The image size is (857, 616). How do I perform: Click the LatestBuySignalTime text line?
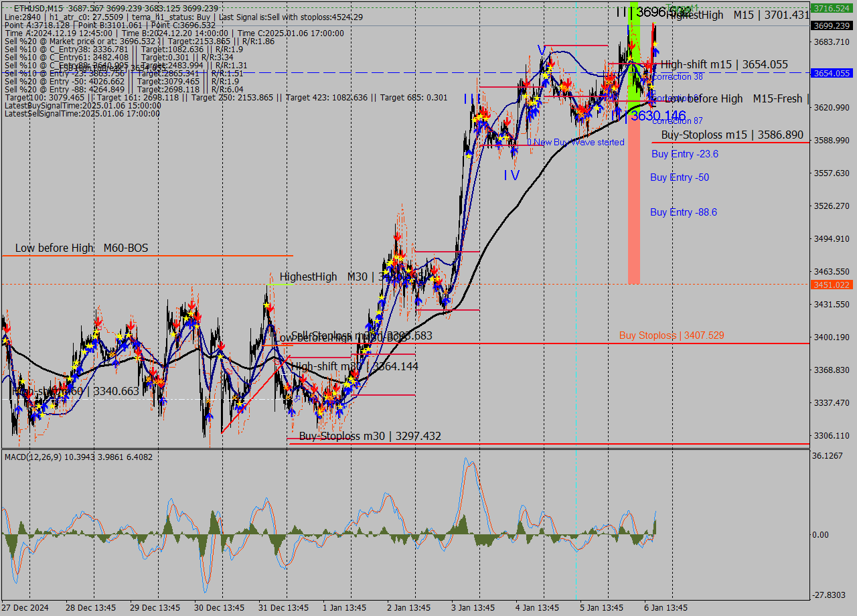tap(82, 105)
